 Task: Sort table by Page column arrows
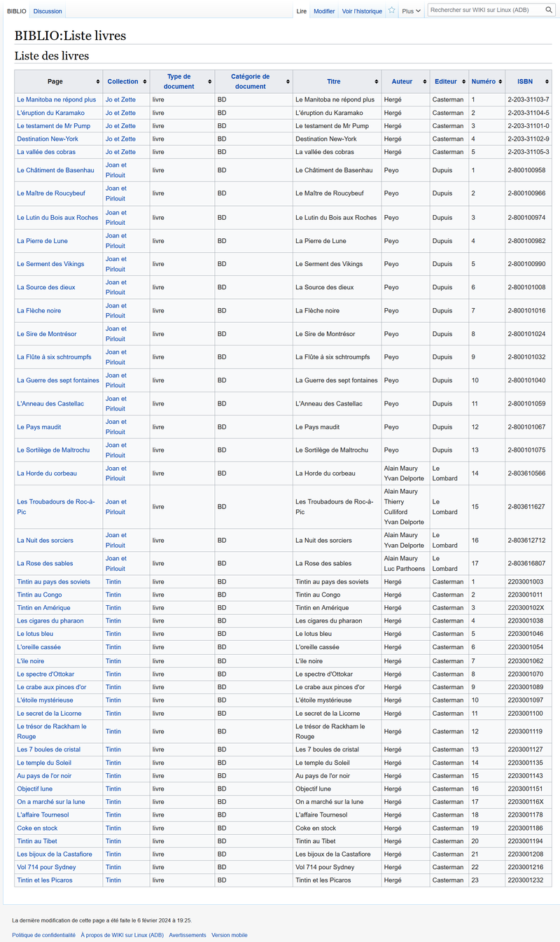97,82
